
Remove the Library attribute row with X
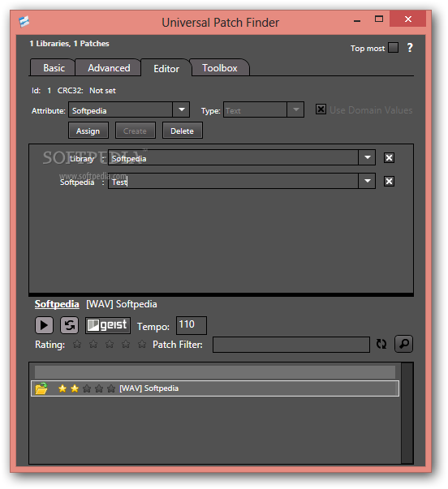point(389,158)
